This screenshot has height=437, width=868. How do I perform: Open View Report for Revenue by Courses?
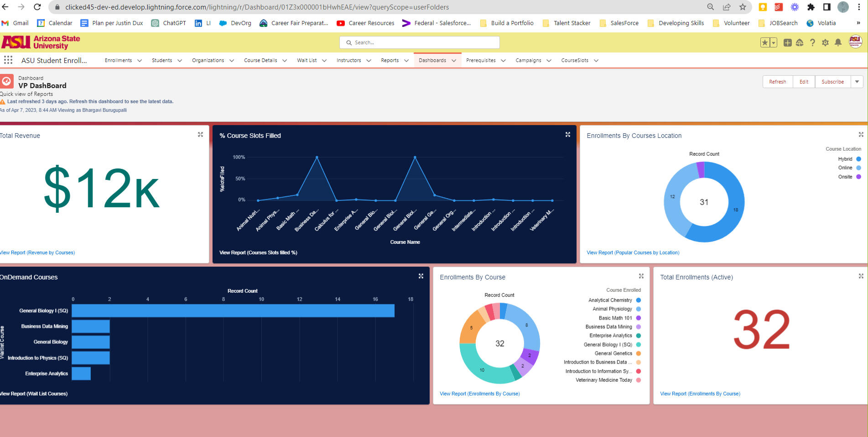37,252
